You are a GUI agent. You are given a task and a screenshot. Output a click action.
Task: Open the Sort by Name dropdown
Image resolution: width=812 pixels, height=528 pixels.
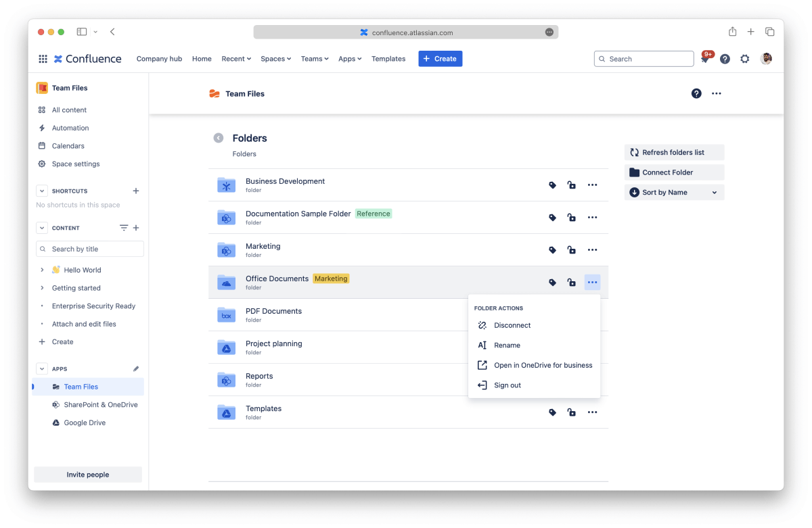[674, 193]
